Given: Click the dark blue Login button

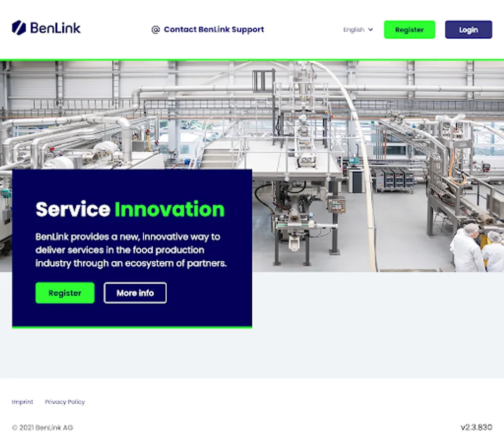Looking at the screenshot, I should click(x=468, y=29).
